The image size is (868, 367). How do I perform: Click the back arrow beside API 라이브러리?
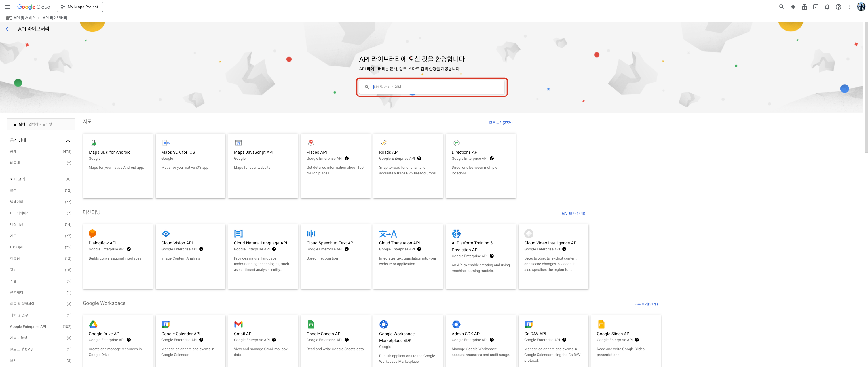click(8, 29)
